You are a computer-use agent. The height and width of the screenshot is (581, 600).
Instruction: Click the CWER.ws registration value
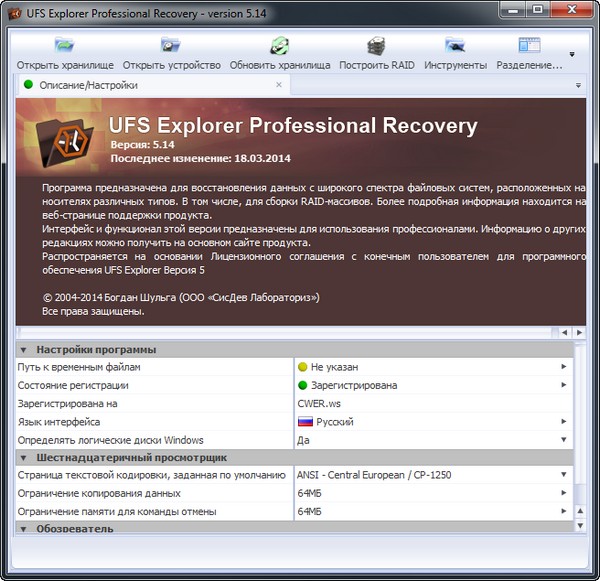[319, 403]
